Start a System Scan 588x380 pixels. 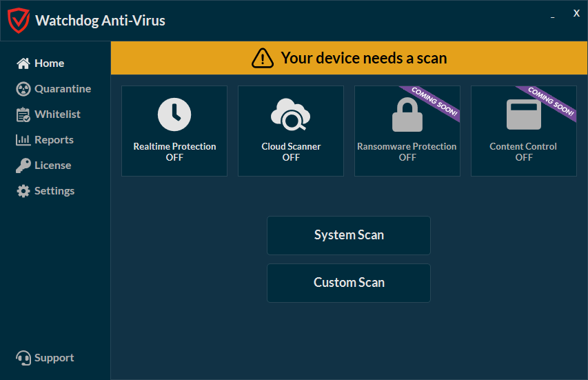349,235
